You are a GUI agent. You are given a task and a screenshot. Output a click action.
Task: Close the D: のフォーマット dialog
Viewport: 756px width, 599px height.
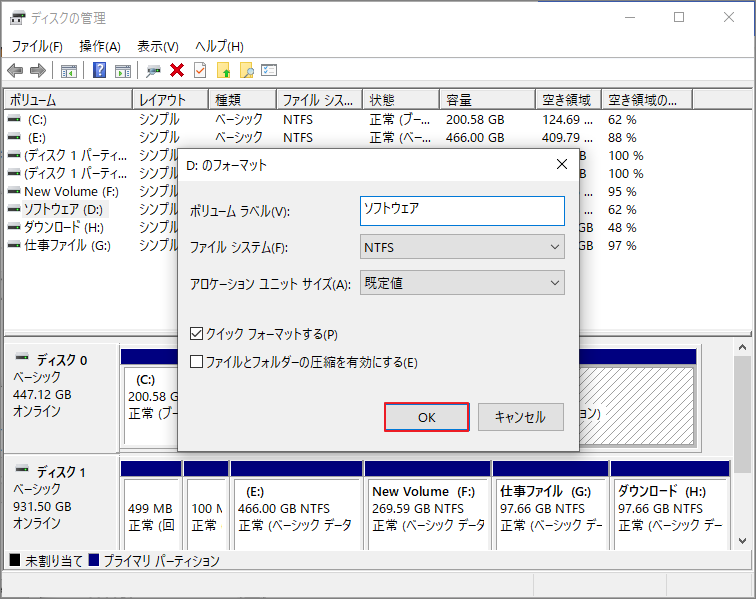562,164
